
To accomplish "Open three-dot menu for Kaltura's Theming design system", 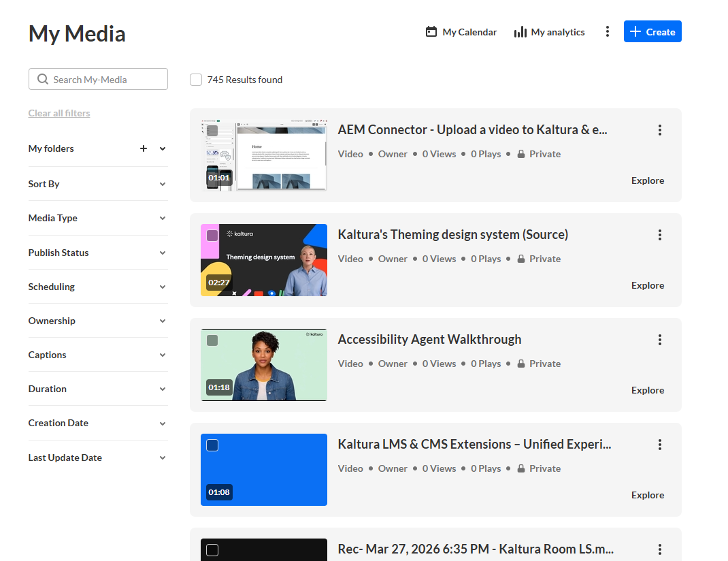I will (659, 235).
